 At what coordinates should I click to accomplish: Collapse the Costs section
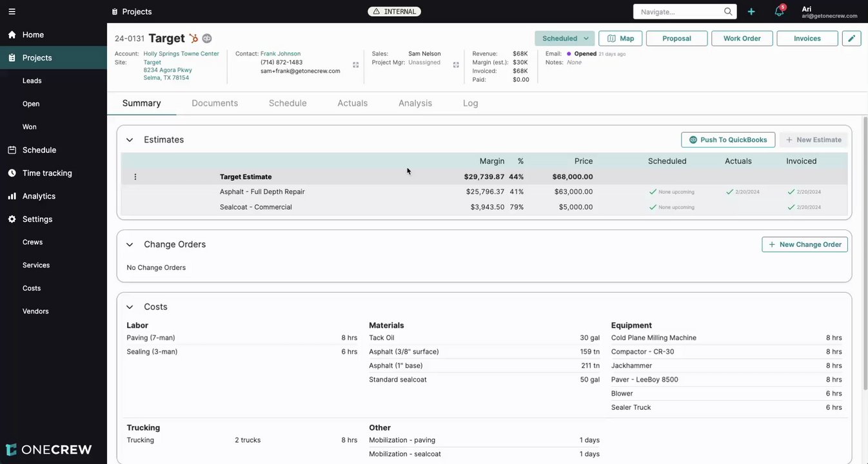pyautogui.click(x=130, y=307)
